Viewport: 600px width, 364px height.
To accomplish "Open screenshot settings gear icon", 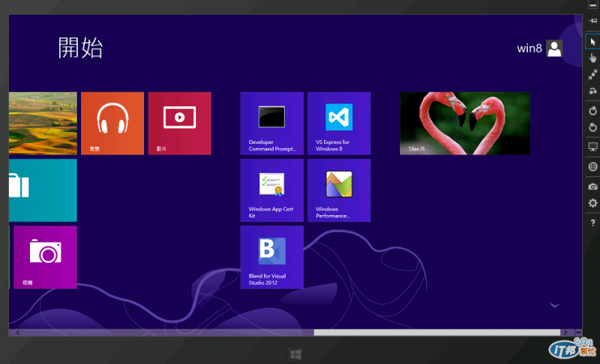I will coord(592,203).
